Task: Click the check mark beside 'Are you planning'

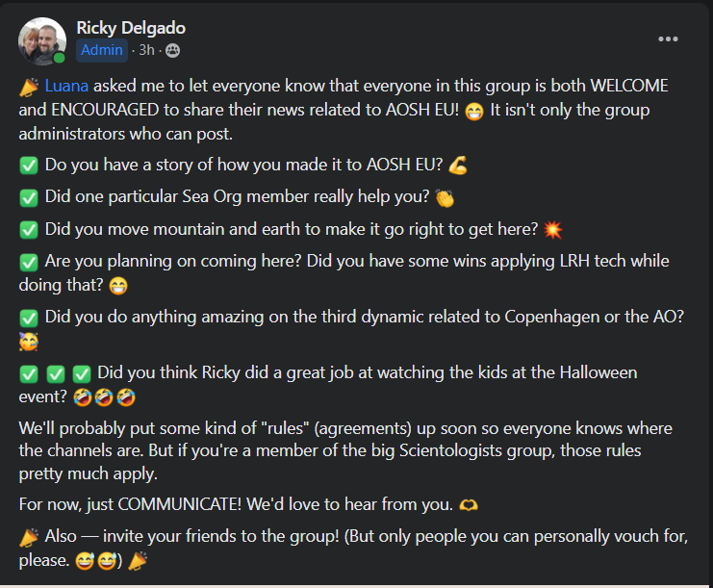Action: click(29, 263)
